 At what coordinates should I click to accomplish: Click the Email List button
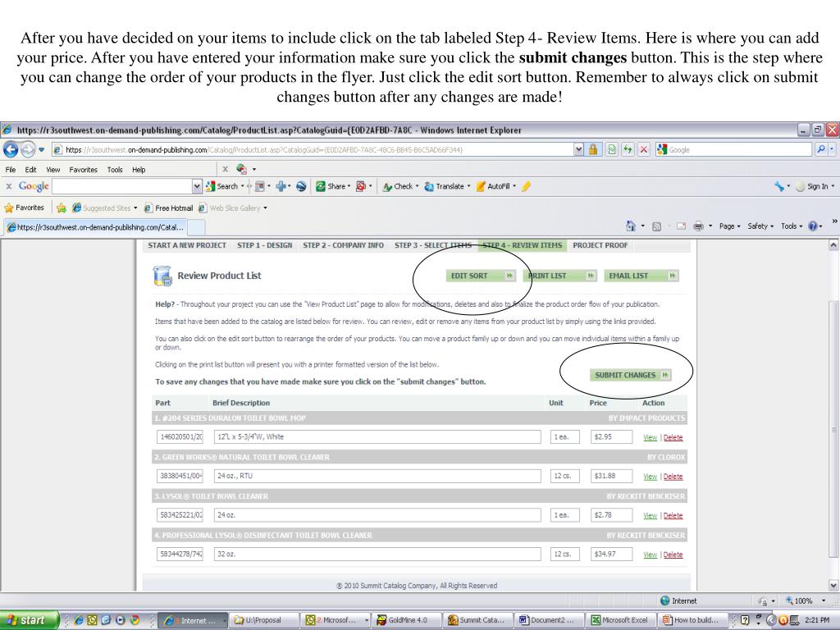tap(641, 276)
